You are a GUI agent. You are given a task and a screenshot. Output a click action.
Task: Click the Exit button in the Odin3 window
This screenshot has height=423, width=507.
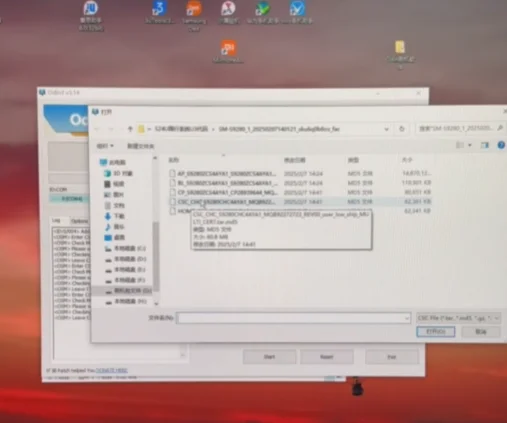tap(392, 357)
